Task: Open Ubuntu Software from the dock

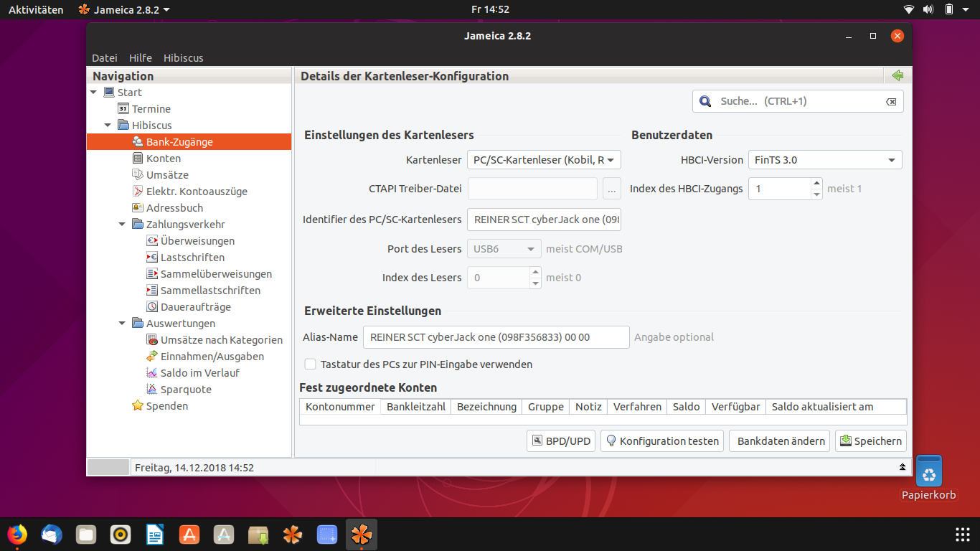Action: point(189,534)
